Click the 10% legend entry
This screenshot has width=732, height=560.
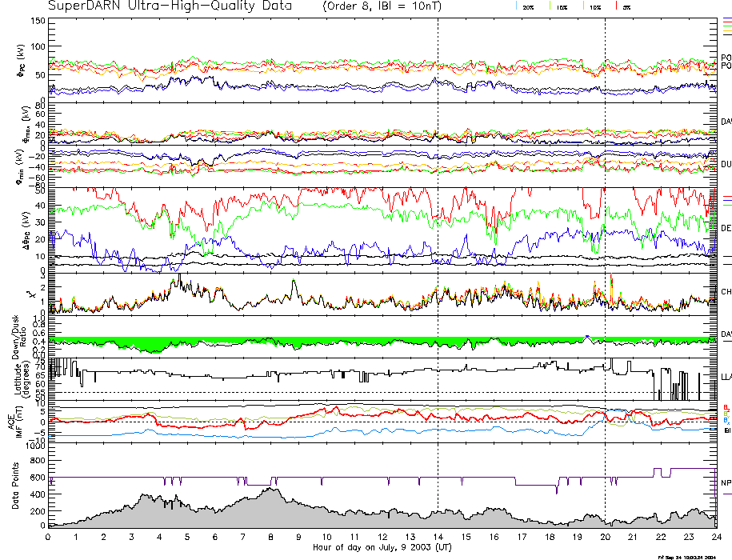tap(594, 6)
